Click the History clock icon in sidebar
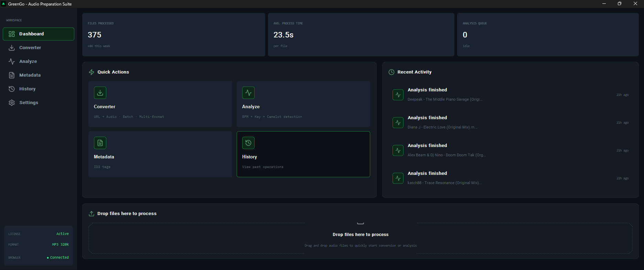644x270 pixels. pos(12,89)
